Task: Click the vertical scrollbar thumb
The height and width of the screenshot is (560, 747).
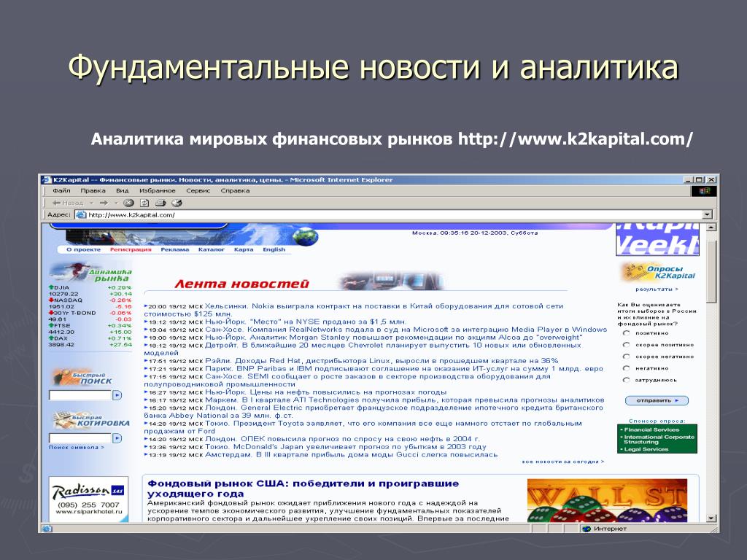Action: [x=711, y=271]
